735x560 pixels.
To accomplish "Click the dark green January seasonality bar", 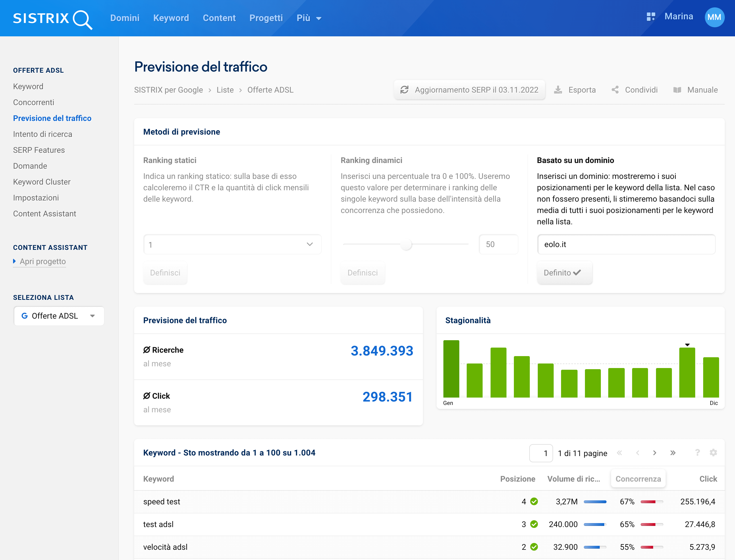I will coord(451,369).
